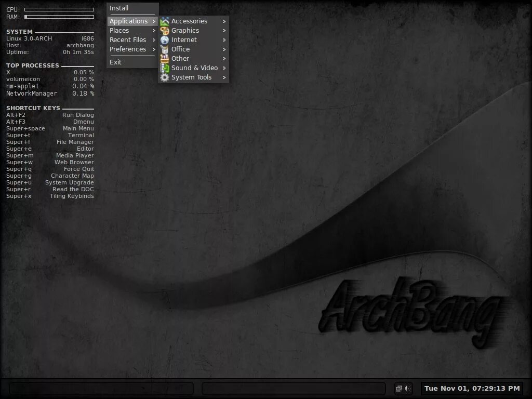Click the 'Super+r' Read the DOC line
Screen dimensions: 532x399
click(50, 189)
